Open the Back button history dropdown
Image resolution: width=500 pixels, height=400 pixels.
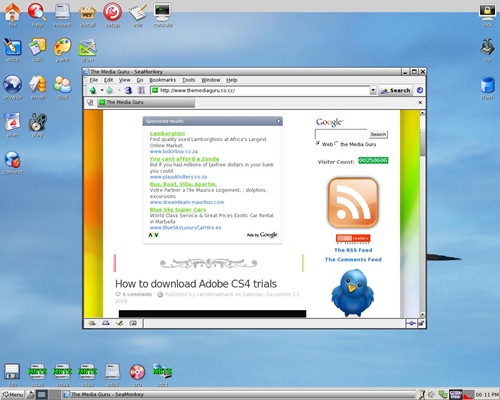pyautogui.click(x=102, y=90)
